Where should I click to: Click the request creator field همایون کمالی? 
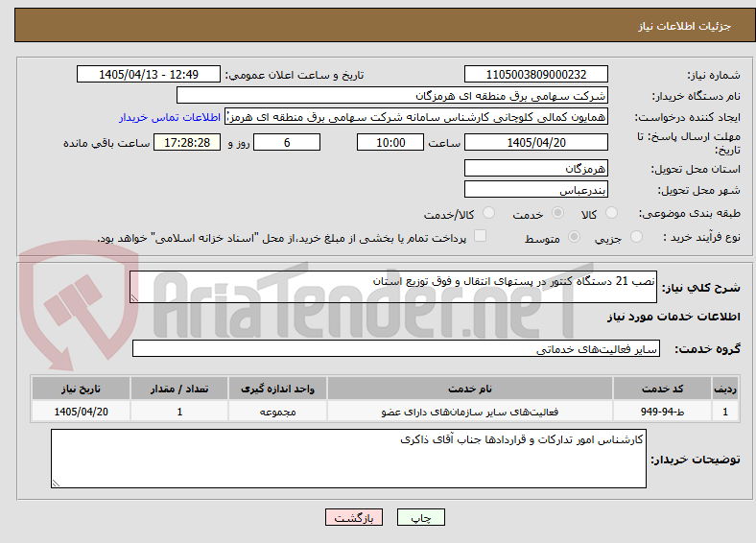[x=416, y=117]
